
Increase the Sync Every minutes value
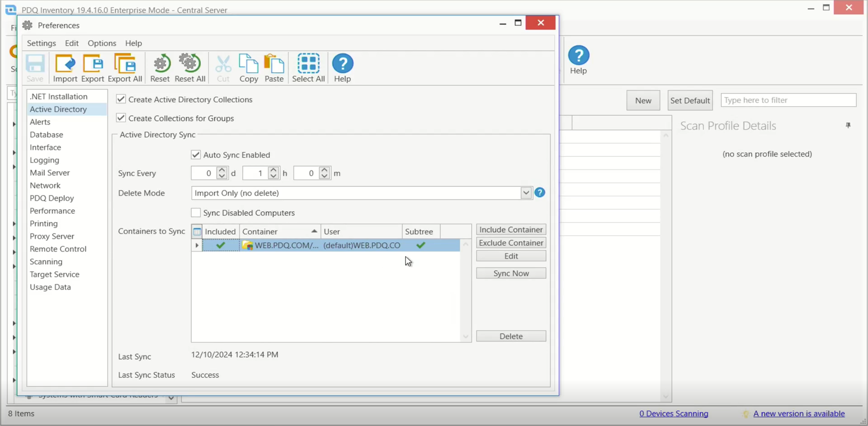pos(324,170)
